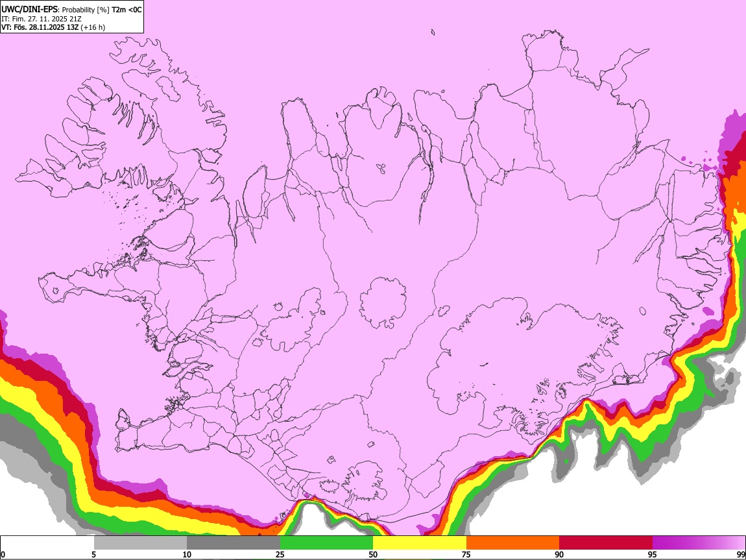The height and width of the screenshot is (560, 746).
Task: Click the 'UWC/DINI-EPS' title text
Action: [x=29, y=10]
